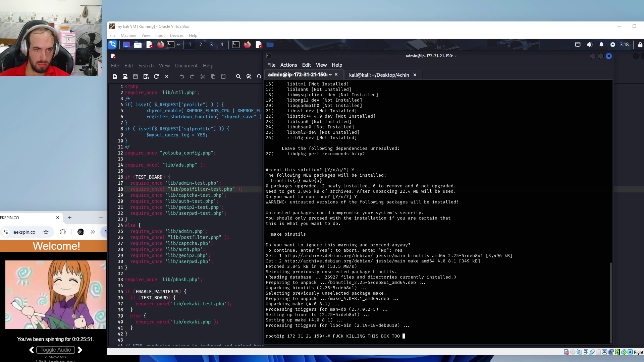
Task: Expand the browser toolbar overflow chevron
Action: coord(93,232)
